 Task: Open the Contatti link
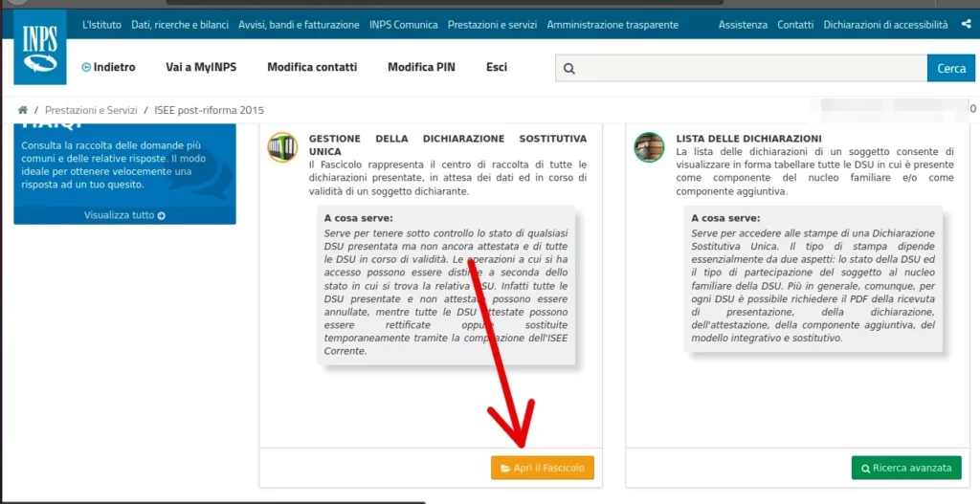795,25
